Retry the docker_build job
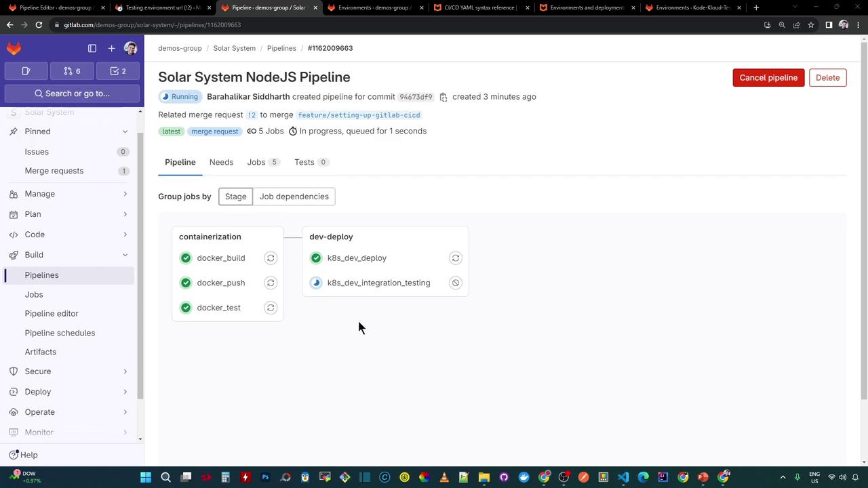 [x=271, y=258]
